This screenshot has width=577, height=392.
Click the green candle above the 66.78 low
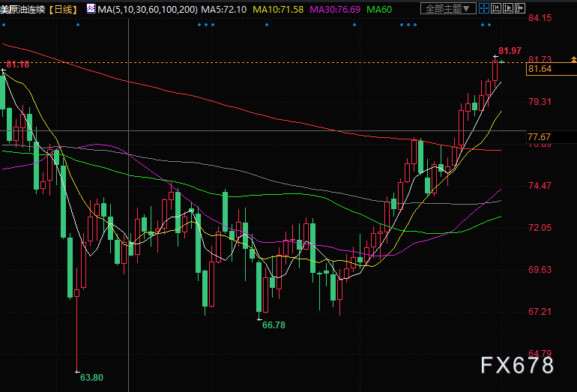pyautogui.click(x=259, y=287)
